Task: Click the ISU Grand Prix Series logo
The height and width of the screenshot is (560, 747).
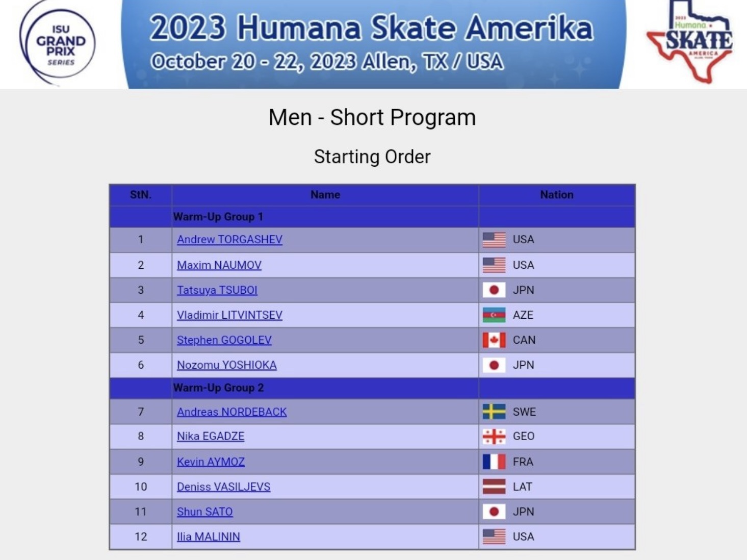Action: point(57,45)
